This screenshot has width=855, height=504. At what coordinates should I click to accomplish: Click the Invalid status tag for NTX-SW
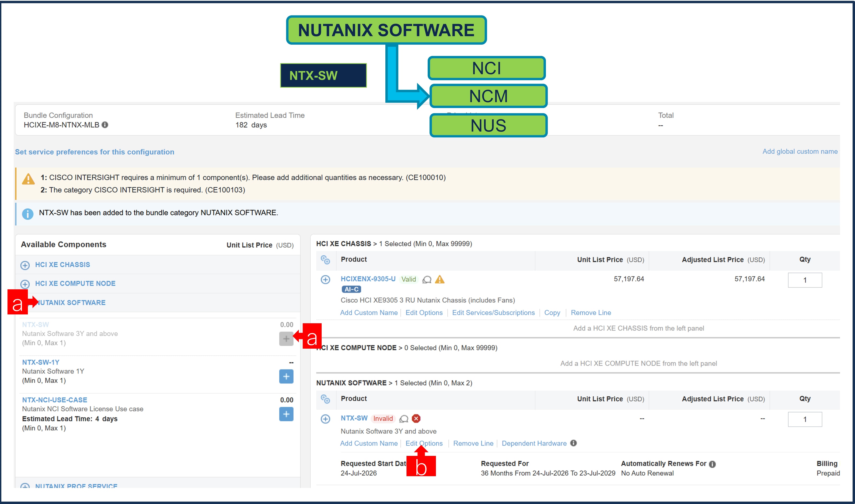[x=383, y=418]
